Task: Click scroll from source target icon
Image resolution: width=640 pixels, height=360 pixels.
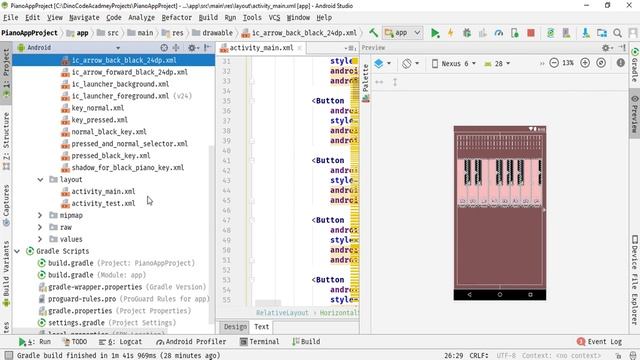Action: 164,48
